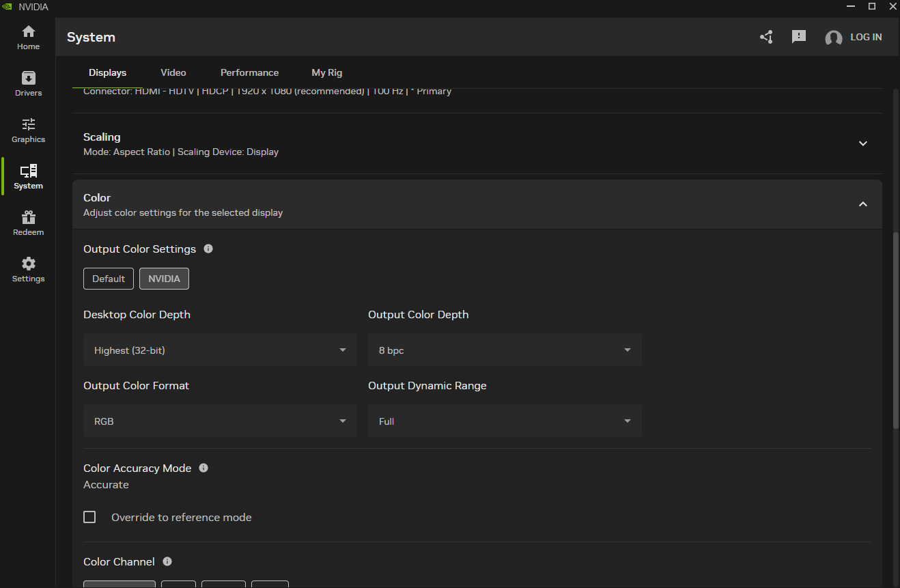Switch to the Performance tab

[249, 73]
